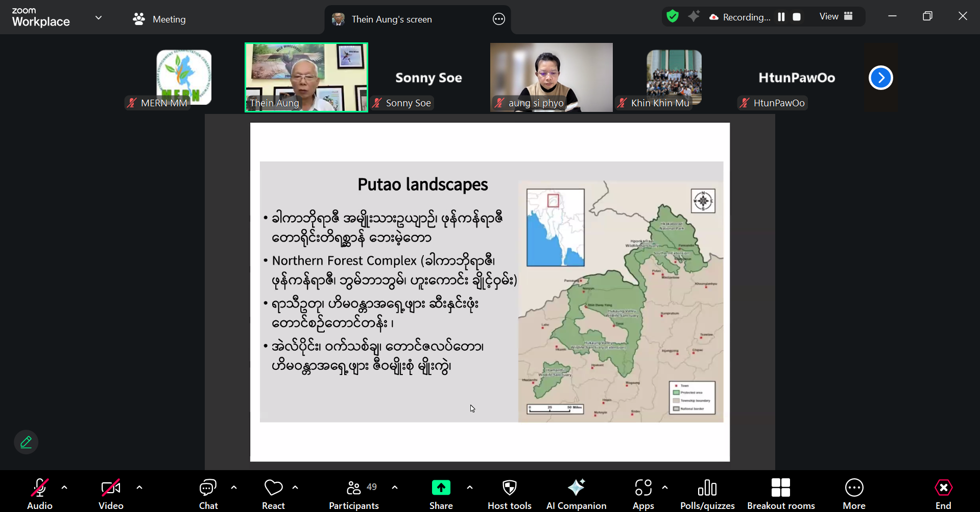This screenshot has height=512, width=980.
Task: Open the Participants list
Action: (354, 494)
